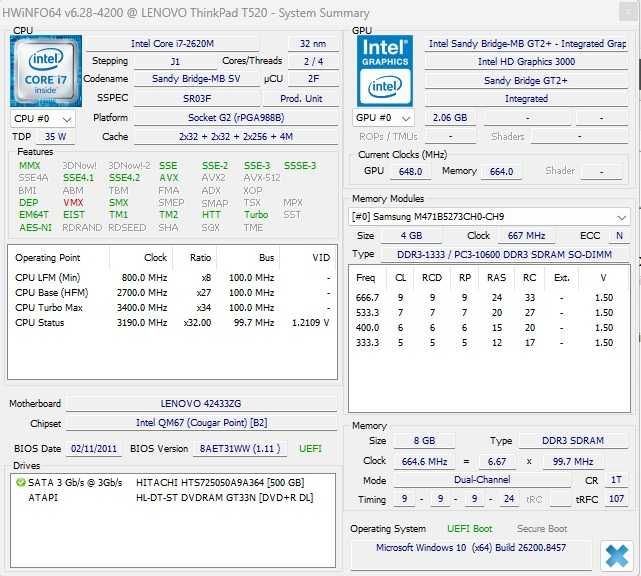Click the TDP 35 W value

[x=56, y=137]
